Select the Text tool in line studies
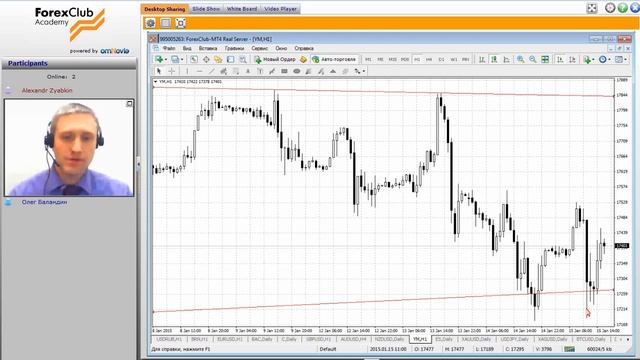Screen dimensions: 640x360 point(248,71)
